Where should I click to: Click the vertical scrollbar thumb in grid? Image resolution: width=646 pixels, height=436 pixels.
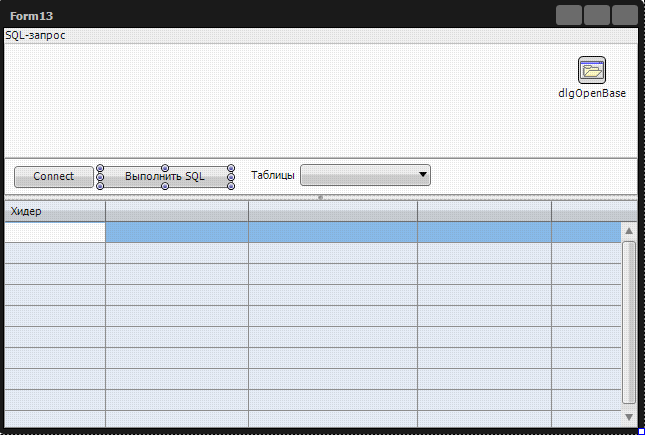[629, 323]
